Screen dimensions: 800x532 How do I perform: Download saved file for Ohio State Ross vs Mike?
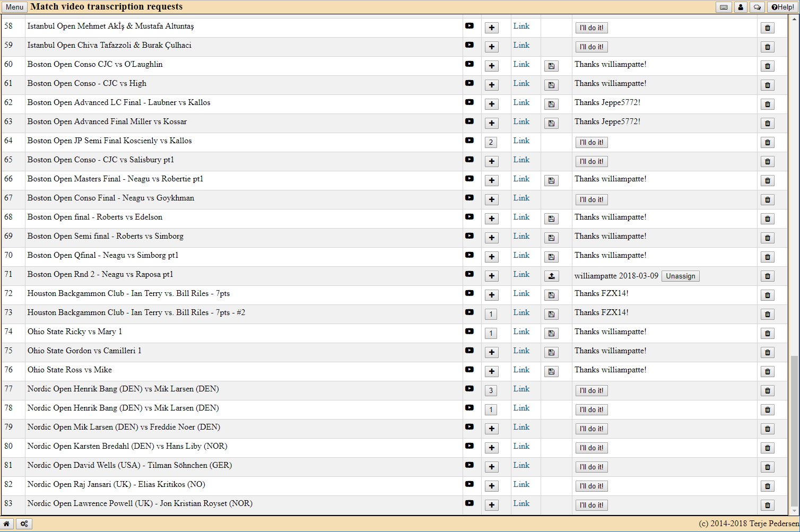pos(551,371)
